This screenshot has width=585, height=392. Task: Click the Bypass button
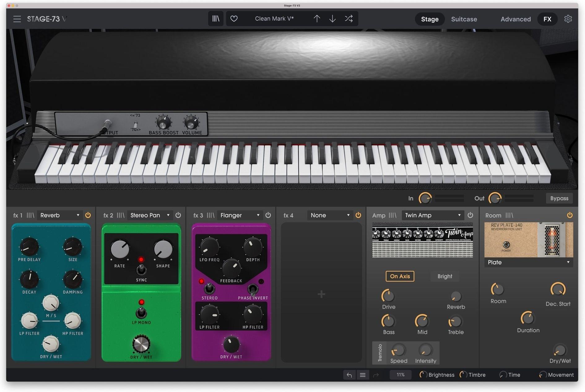(559, 198)
